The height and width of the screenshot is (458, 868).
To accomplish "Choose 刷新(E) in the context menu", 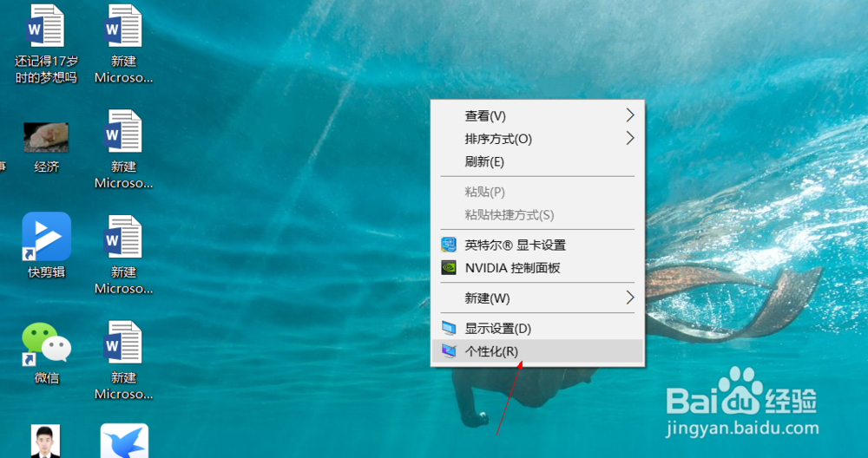I will [537, 162].
